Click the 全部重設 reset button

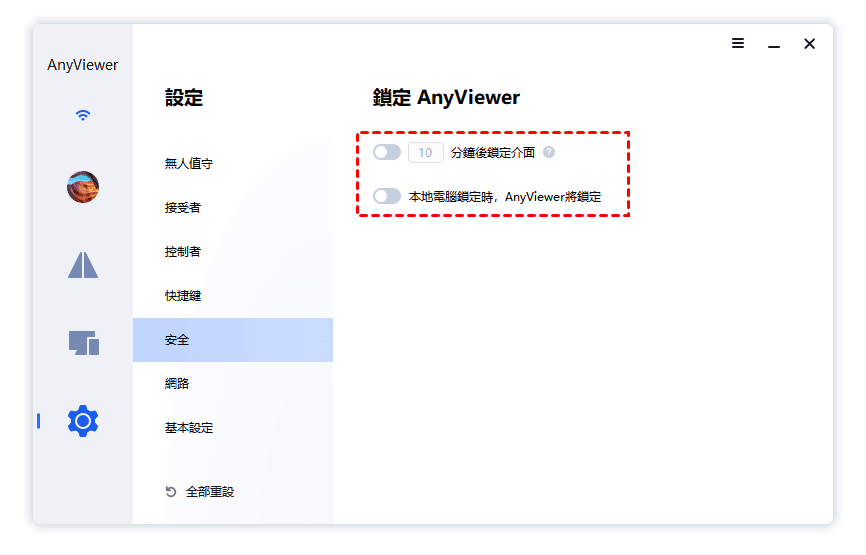click(200, 491)
